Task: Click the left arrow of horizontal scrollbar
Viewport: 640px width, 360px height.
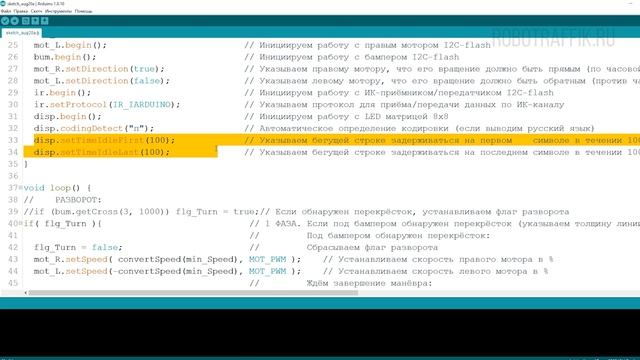Action: coord(26,293)
